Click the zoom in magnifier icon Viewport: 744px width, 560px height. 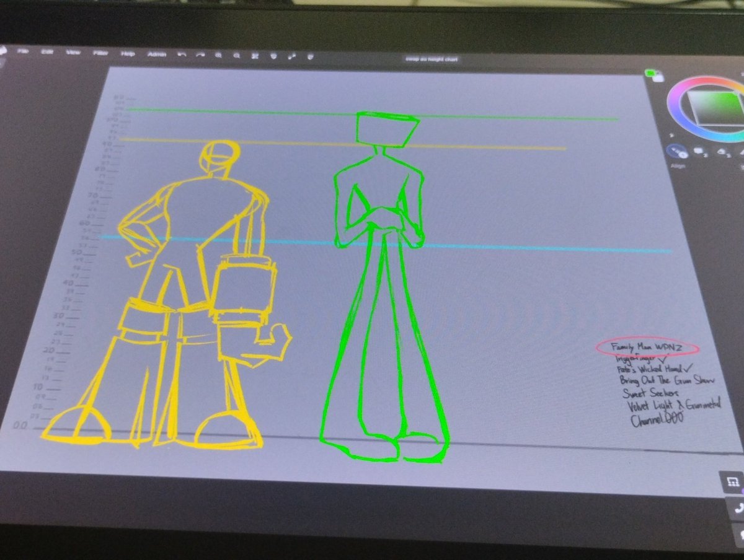point(218,55)
